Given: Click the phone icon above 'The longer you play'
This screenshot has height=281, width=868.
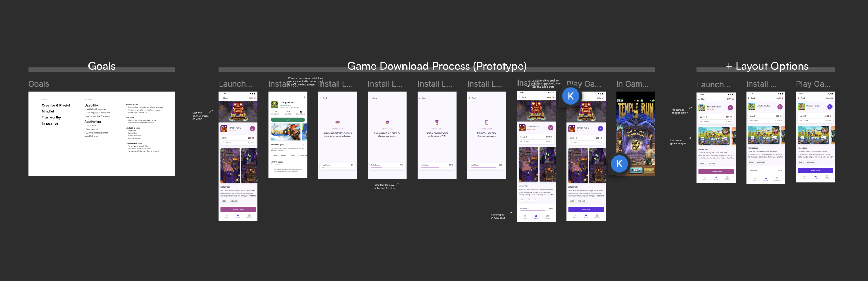Looking at the screenshot, I should (x=486, y=122).
